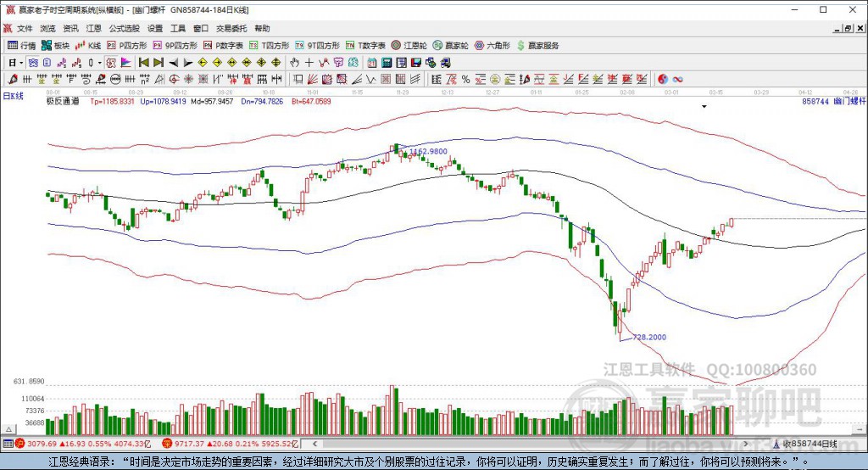Open the 公式选股 menu

pos(124,28)
